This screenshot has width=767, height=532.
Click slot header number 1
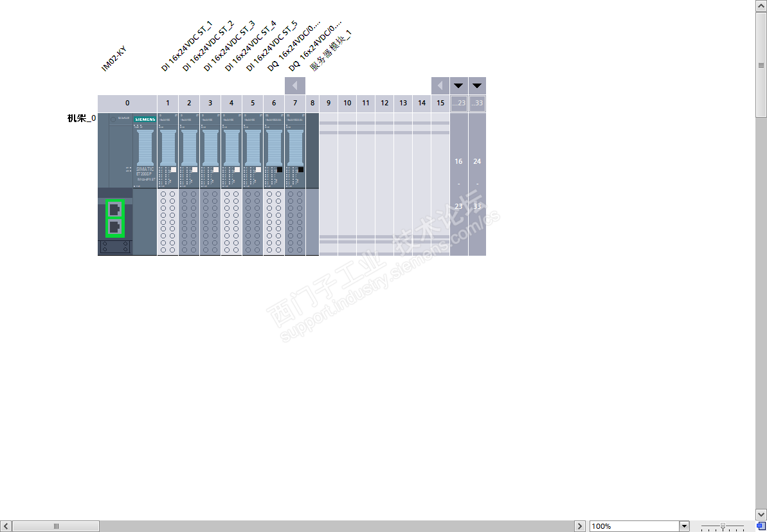pos(168,103)
